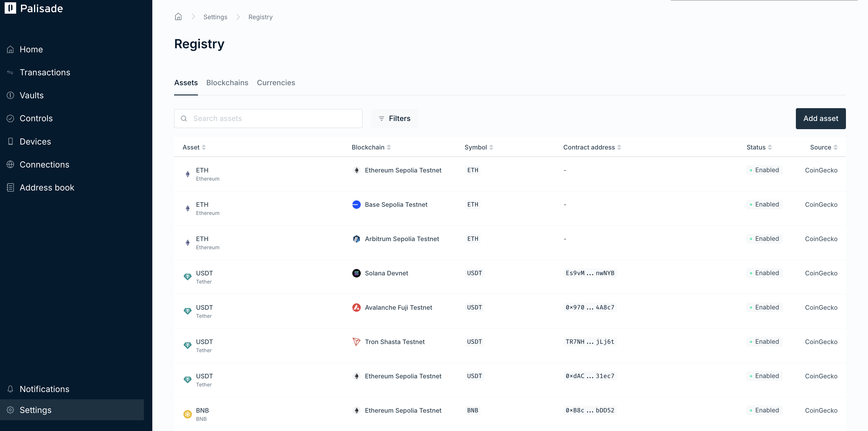Sort by the Blockchain column
Screen dimensions: 868x431
pyautogui.click(x=371, y=147)
